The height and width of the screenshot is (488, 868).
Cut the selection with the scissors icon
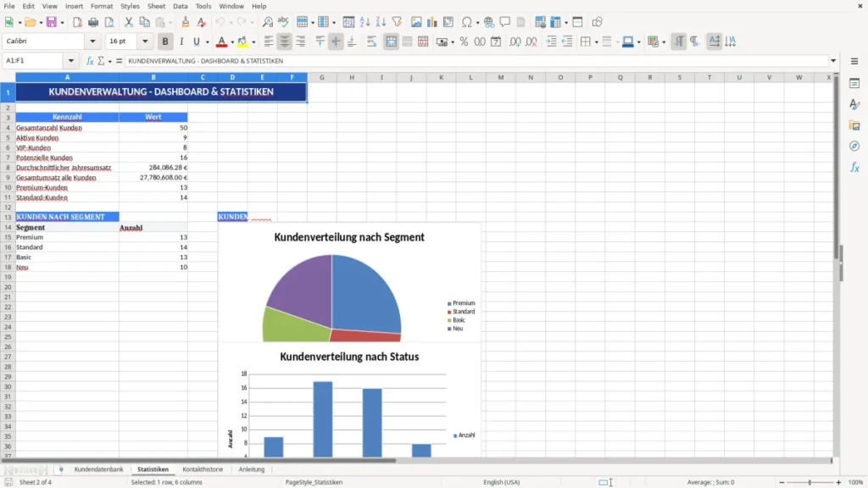pyautogui.click(x=129, y=22)
